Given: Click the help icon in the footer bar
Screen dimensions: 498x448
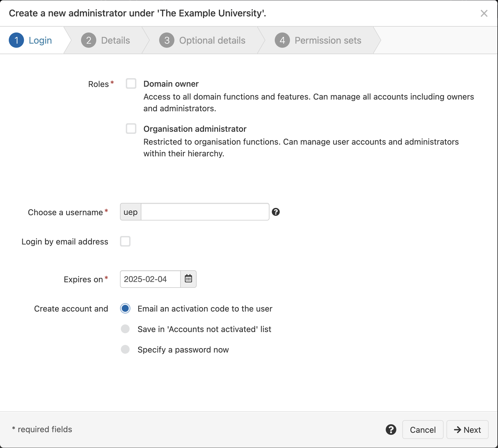Looking at the screenshot, I should (x=391, y=430).
